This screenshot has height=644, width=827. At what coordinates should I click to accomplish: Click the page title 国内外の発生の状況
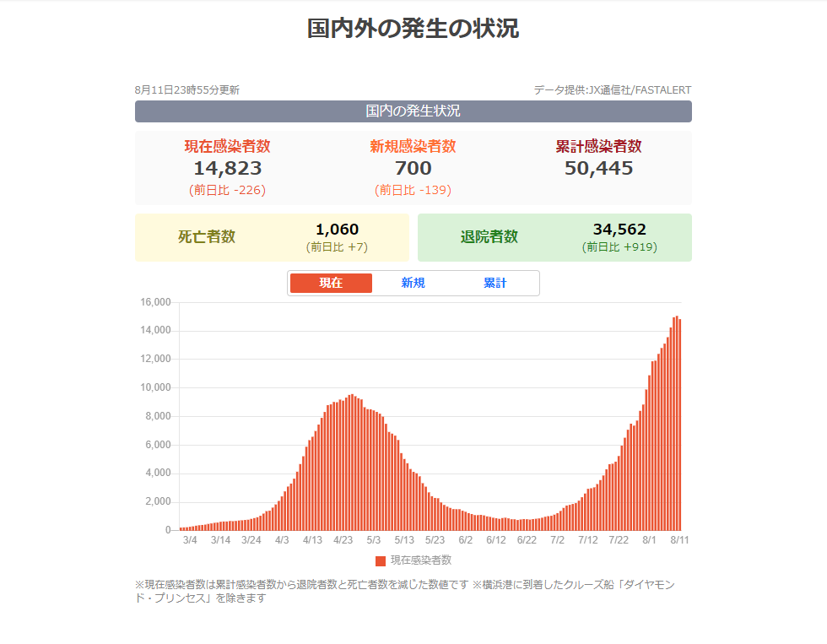(x=413, y=30)
